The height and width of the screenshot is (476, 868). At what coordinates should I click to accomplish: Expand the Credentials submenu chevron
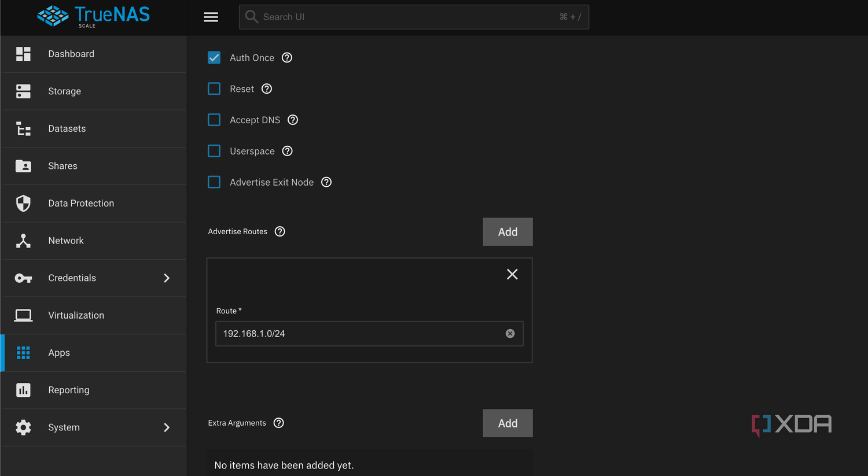coord(167,278)
